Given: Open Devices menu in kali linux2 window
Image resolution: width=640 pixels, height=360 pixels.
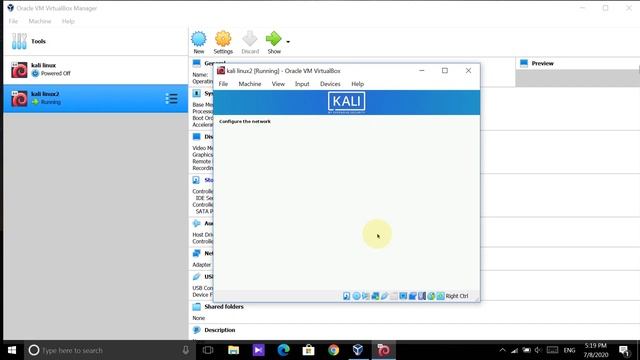Looking at the screenshot, I should pos(330,84).
